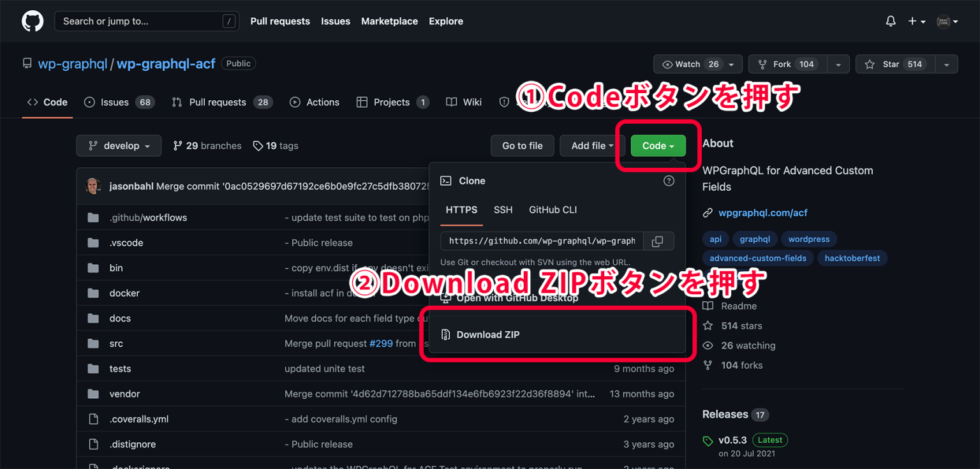Toggle the green Code dropdown button

tap(658, 145)
